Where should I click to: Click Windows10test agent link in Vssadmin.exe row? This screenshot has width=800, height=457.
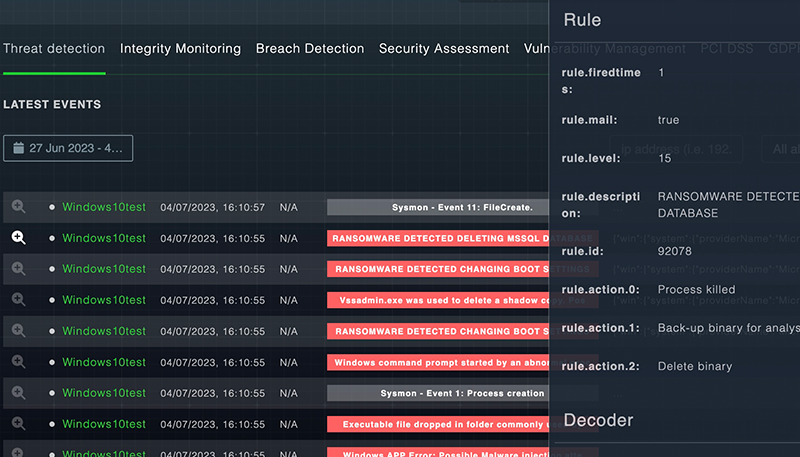[x=104, y=300]
